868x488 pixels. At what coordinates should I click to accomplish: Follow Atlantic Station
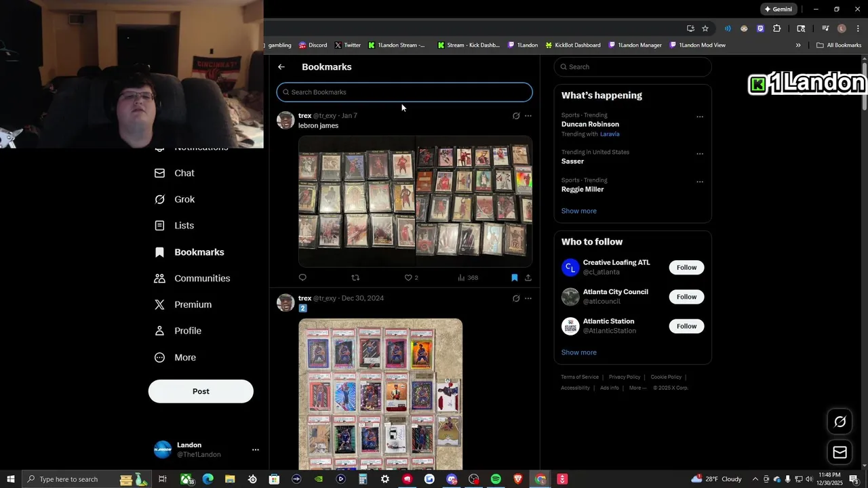(686, 326)
